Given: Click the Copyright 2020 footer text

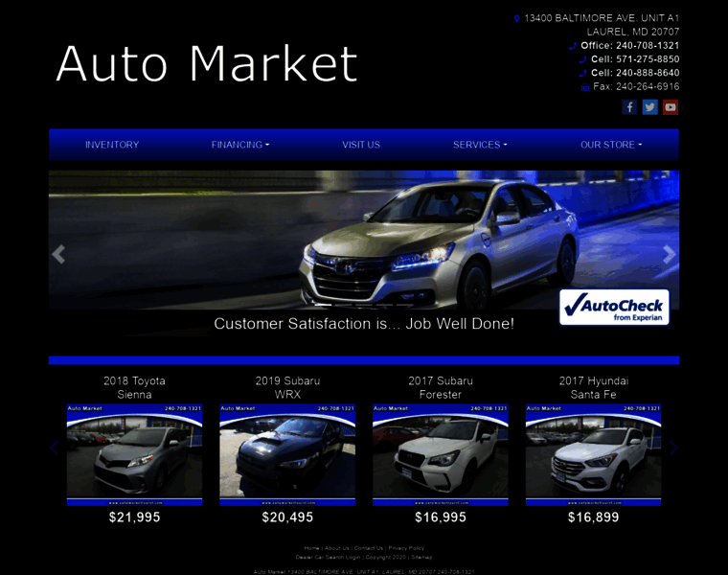Looking at the screenshot, I should point(386,557).
